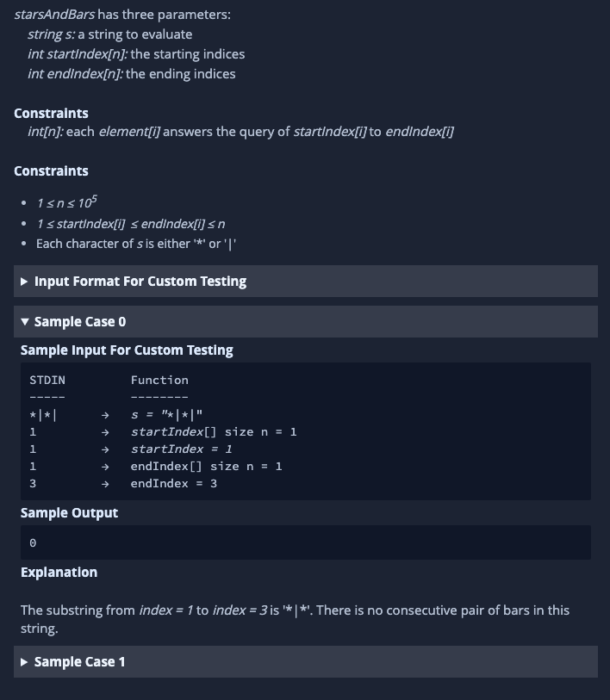
Task: Click the Sample Input For Custom Testing heading
Action: (127, 350)
